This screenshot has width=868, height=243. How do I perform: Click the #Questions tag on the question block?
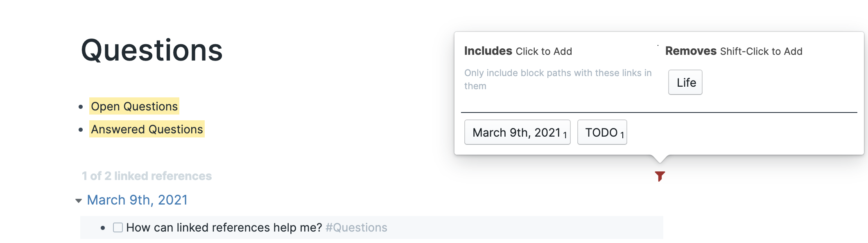pyautogui.click(x=355, y=227)
